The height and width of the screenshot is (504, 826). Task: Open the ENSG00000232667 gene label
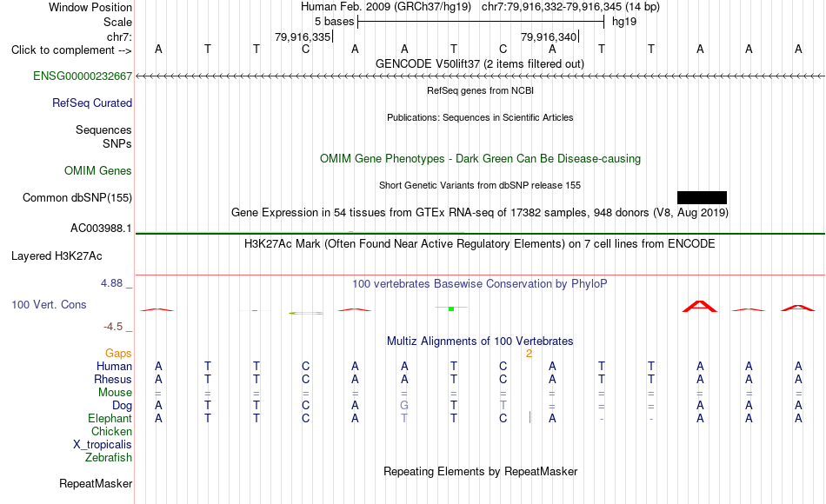coord(83,76)
